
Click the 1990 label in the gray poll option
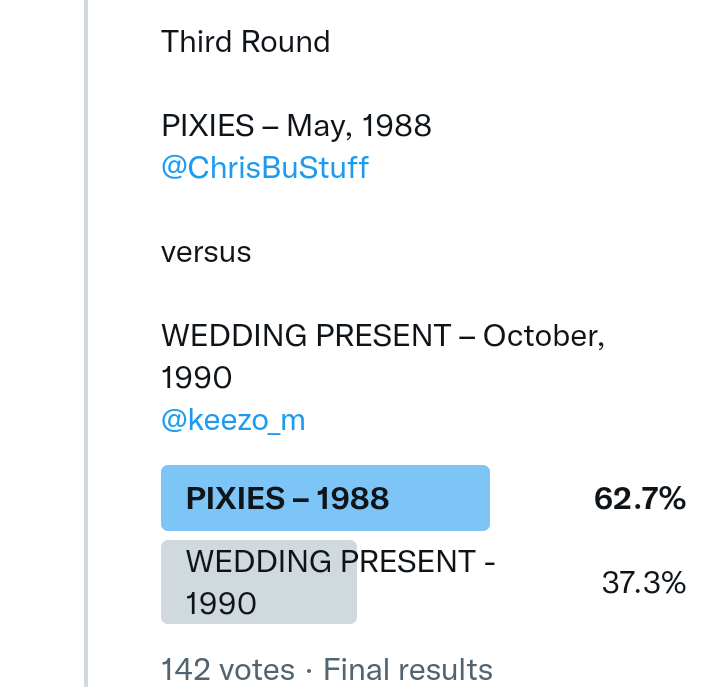point(221,604)
